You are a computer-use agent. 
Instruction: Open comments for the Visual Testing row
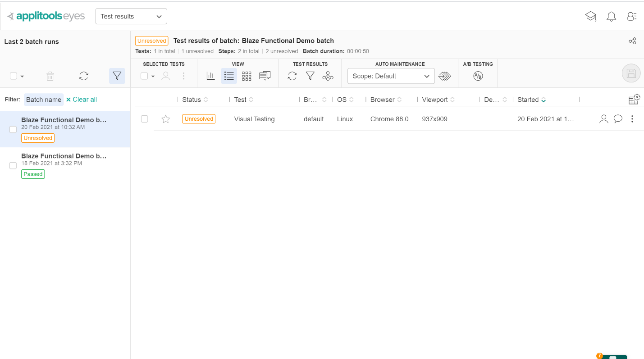click(618, 119)
